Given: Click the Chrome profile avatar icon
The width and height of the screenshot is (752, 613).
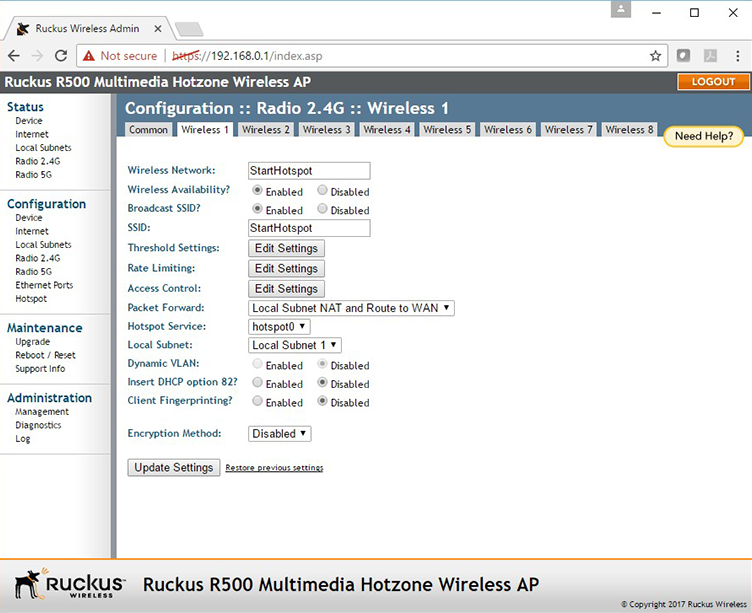Looking at the screenshot, I should click(x=622, y=10).
